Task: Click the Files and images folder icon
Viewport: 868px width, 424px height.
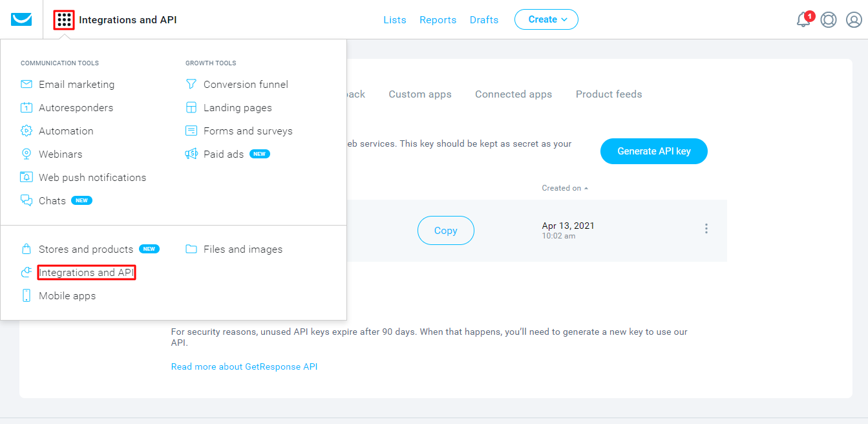Action: 191,249
